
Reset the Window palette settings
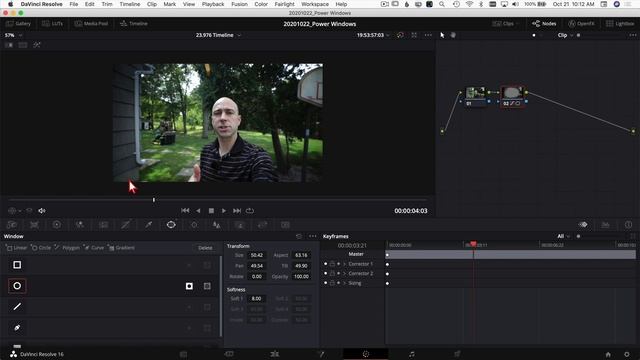299,236
